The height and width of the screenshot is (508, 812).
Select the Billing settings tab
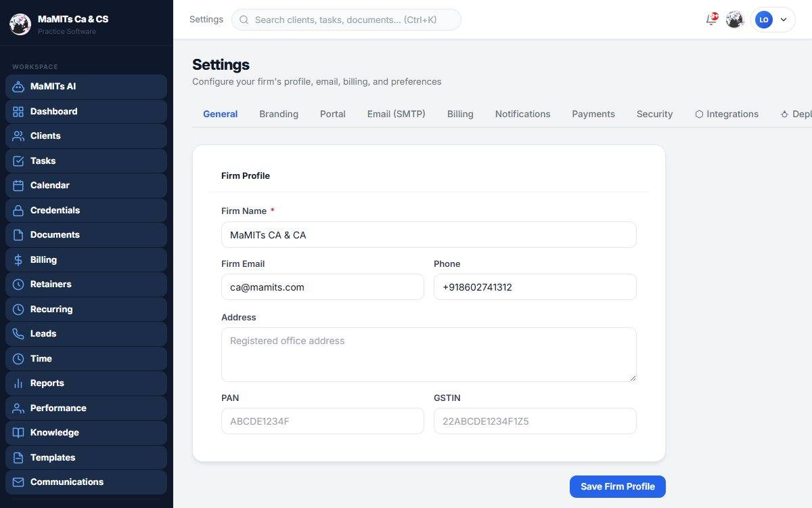click(460, 114)
